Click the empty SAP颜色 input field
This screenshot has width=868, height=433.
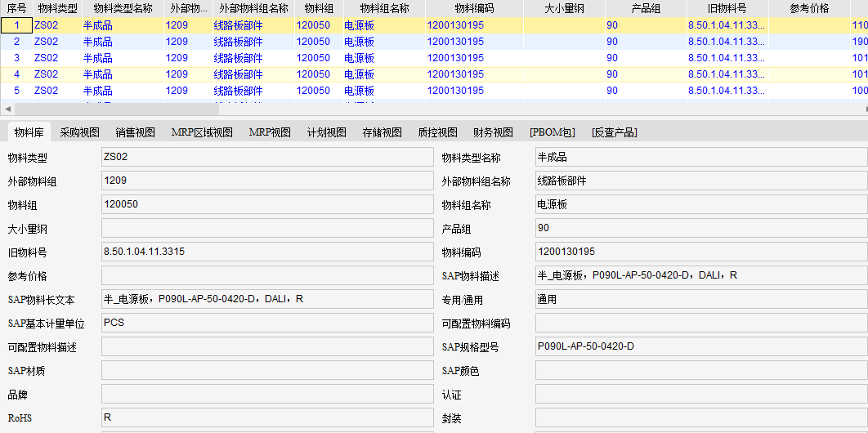point(700,371)
